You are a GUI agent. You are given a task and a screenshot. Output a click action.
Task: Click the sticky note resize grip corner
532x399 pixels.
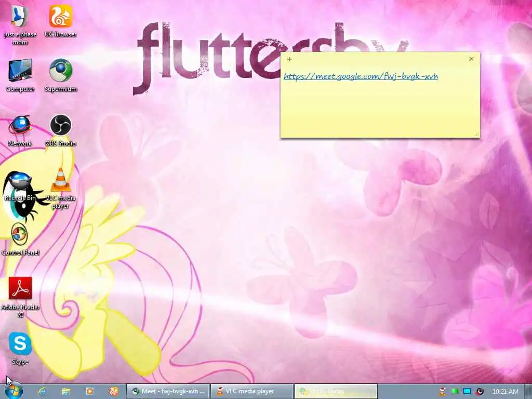click(x=476, y=135)
